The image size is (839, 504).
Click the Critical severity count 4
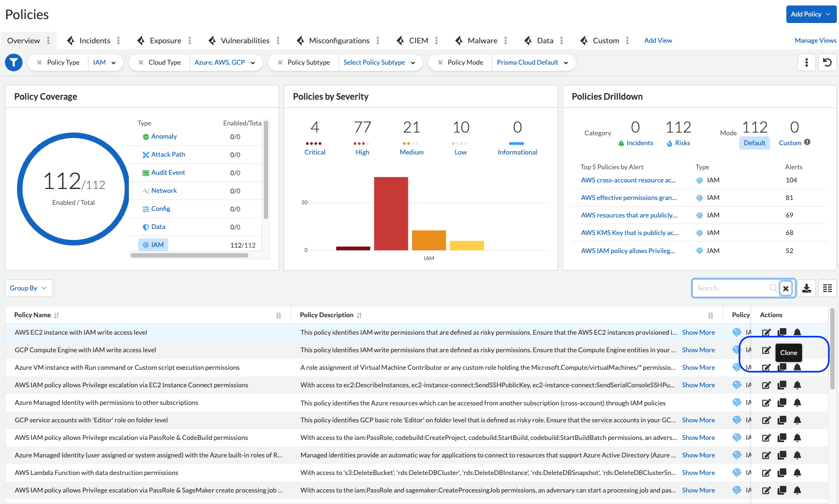pos(315,127)
